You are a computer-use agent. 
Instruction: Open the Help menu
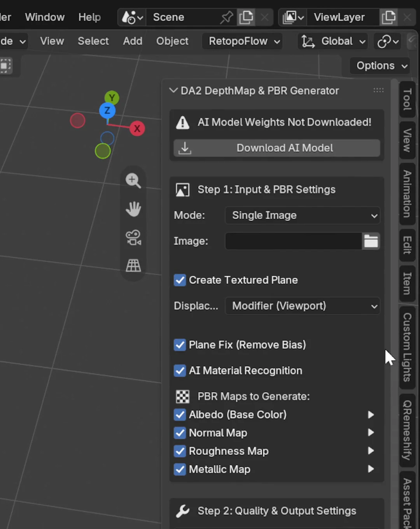coord(89,17)
